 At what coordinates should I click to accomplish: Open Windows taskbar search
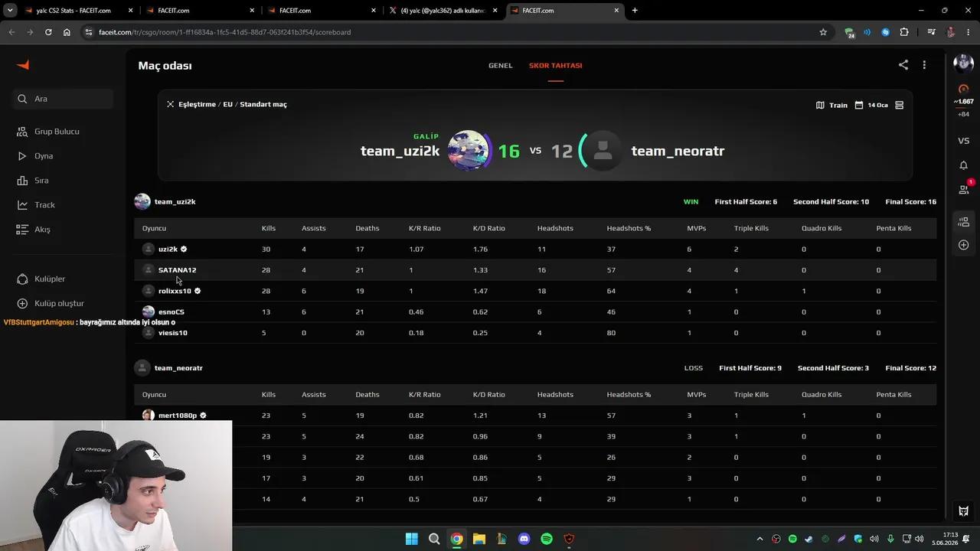click(434, 539)
